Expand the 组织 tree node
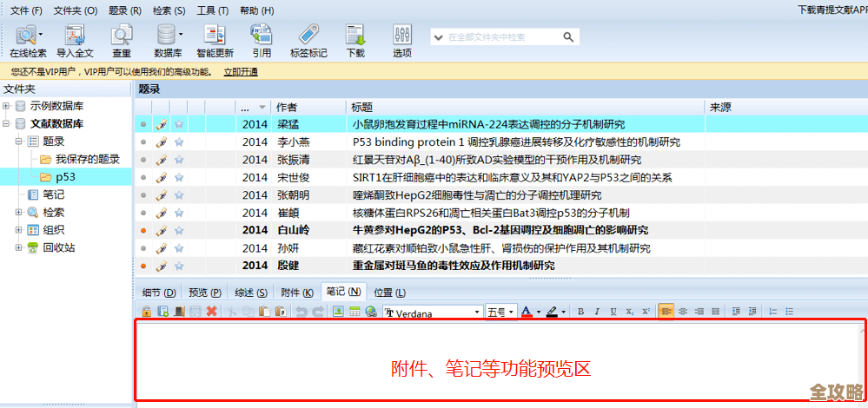 18,230
